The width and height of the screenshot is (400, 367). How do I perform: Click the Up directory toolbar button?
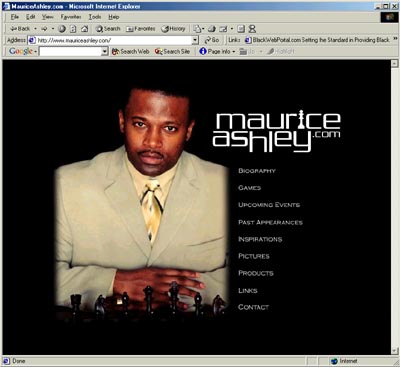247,51
